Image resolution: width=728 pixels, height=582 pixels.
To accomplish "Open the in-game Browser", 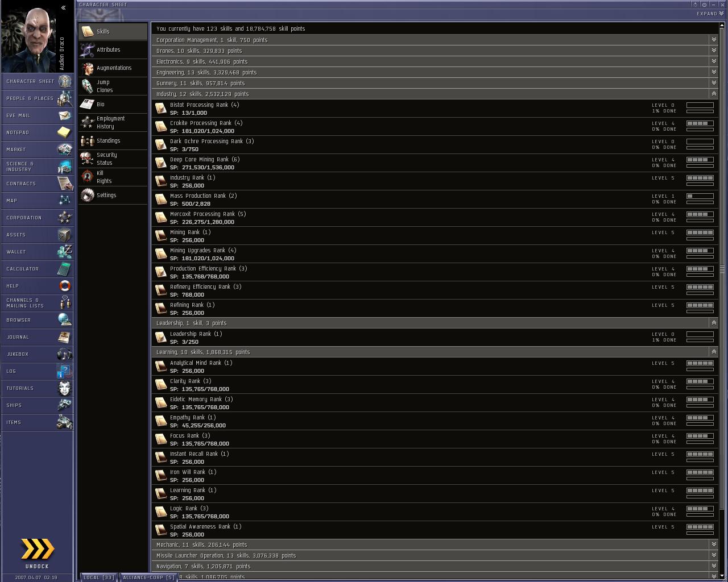I will 37,320.
